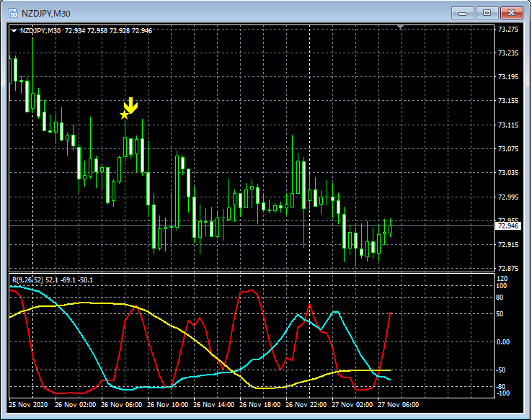Click the current price label 72.946
532x420 pixels.
click(x=508, y=226)
